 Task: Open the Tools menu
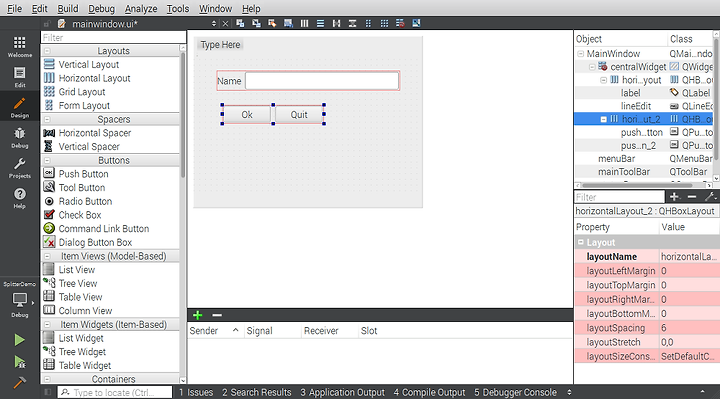tap(178, 9)
